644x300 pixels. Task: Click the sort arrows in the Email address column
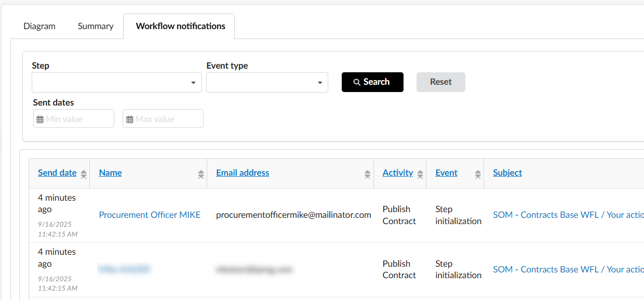[367, 174]
